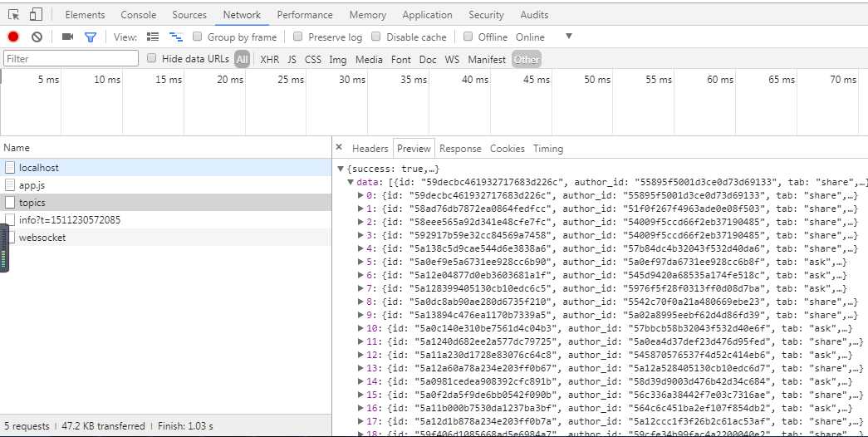Screen dimensions: 868x437
Task: Filter requests by WS
Action: pyautogui.click(x=452, y=59)
